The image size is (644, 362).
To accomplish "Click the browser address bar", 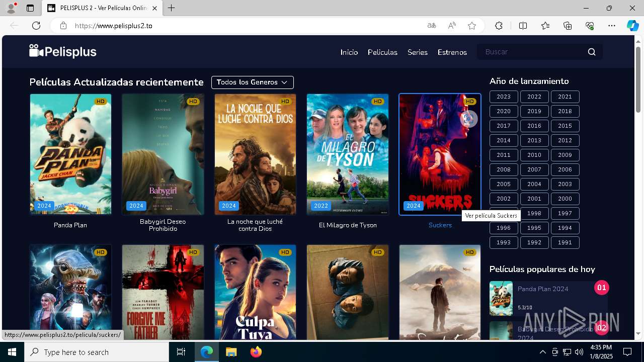I will [247, 26].
